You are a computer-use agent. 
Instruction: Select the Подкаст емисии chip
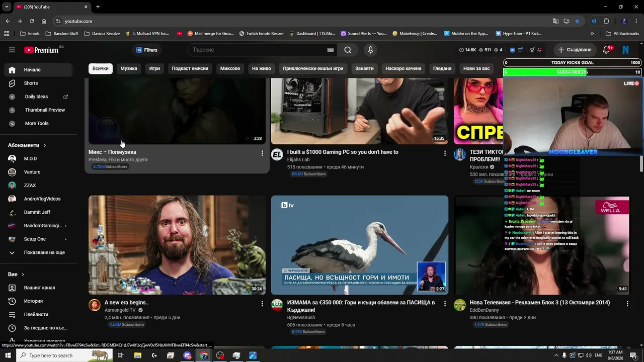190,68
